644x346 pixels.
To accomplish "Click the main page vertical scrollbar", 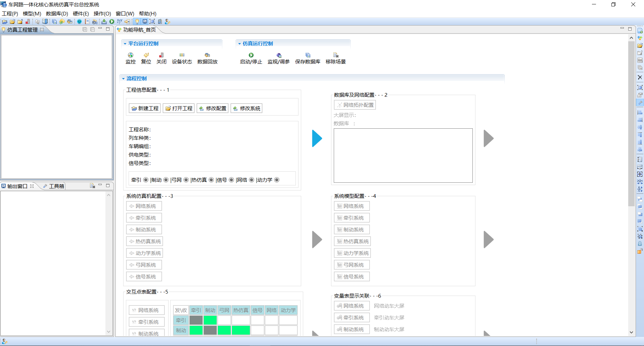I will click(x=631, y=124).
